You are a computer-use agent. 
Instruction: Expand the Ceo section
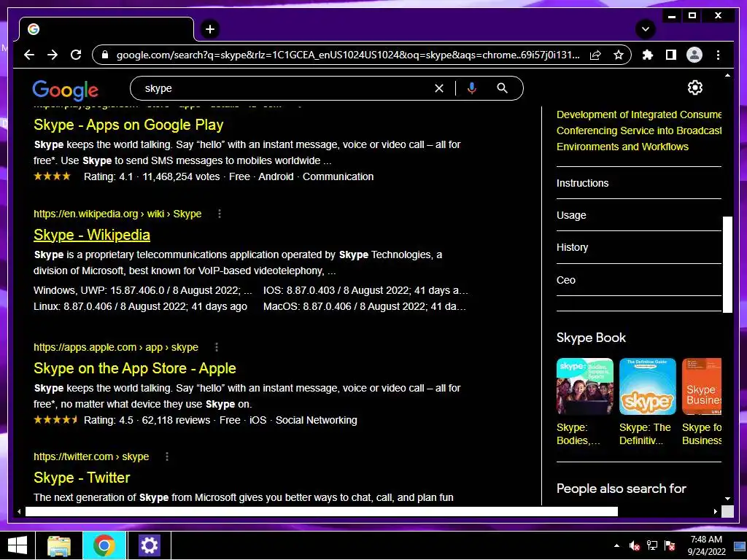(639, 280)
